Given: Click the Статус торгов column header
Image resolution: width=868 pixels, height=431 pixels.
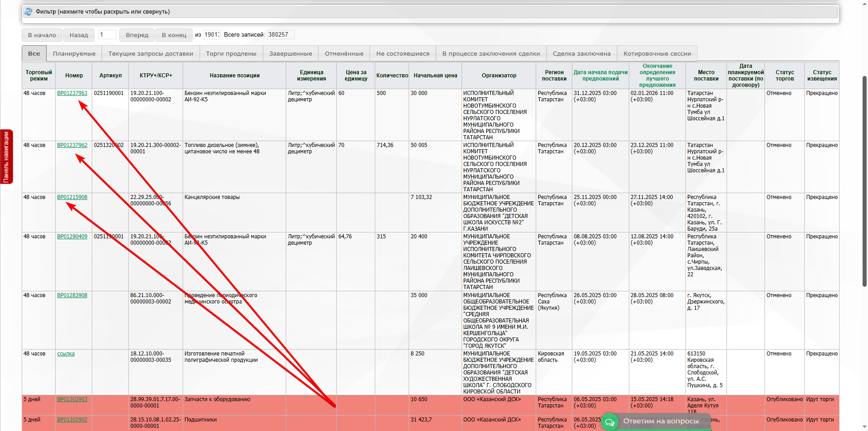Looking at the screenshot, I should click(785, 76).
